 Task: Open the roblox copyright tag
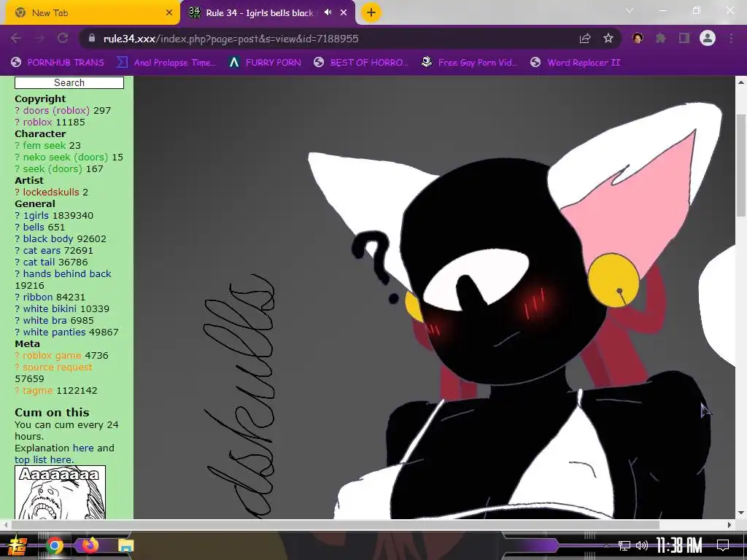tap(37, 122)
